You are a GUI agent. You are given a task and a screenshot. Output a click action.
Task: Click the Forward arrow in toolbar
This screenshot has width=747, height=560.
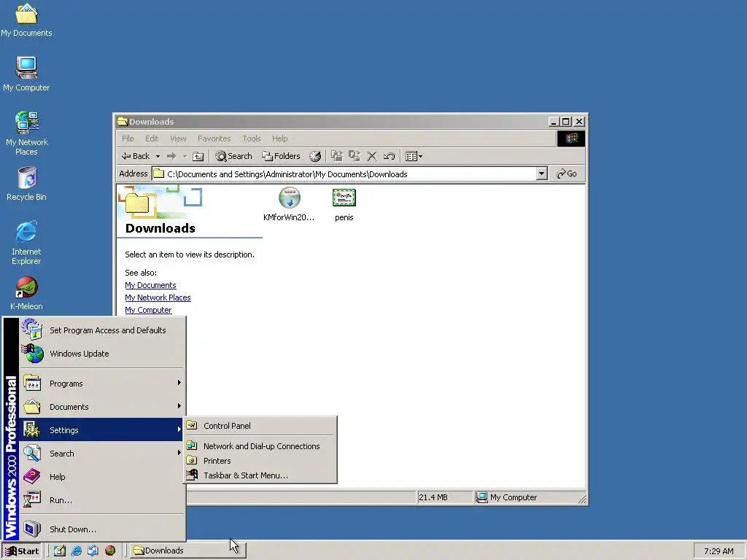171,156
